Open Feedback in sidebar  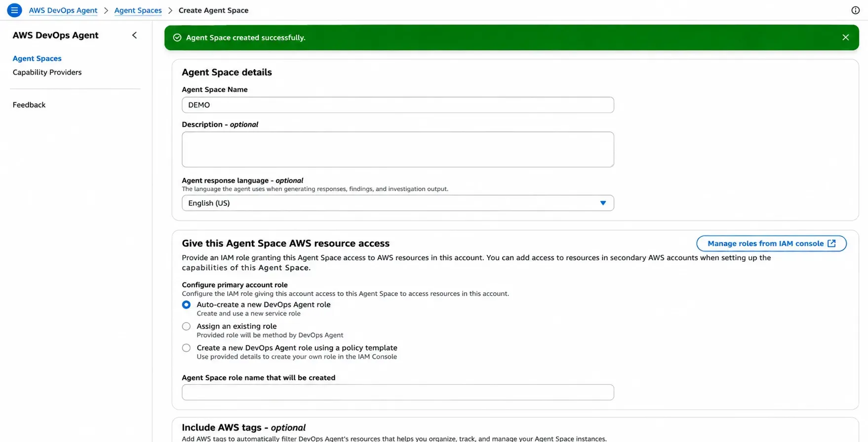pyautogui.click(x=29, y=105)
